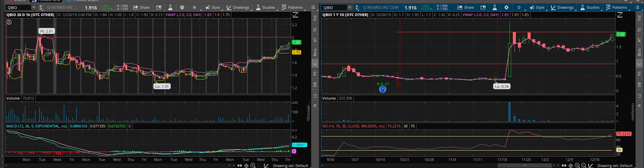Open the D timeframe dropdown on right chart
Viewport: 644px width, 168px height.
519,7
